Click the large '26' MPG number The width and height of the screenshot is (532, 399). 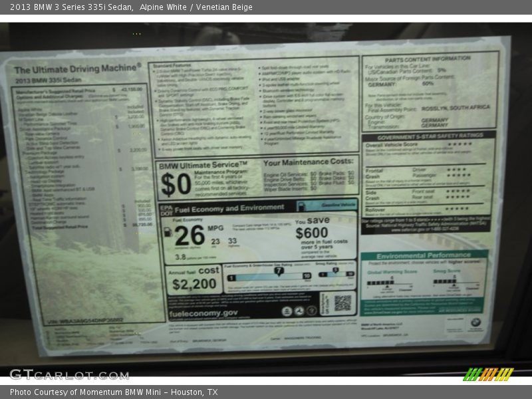[190, 235]
